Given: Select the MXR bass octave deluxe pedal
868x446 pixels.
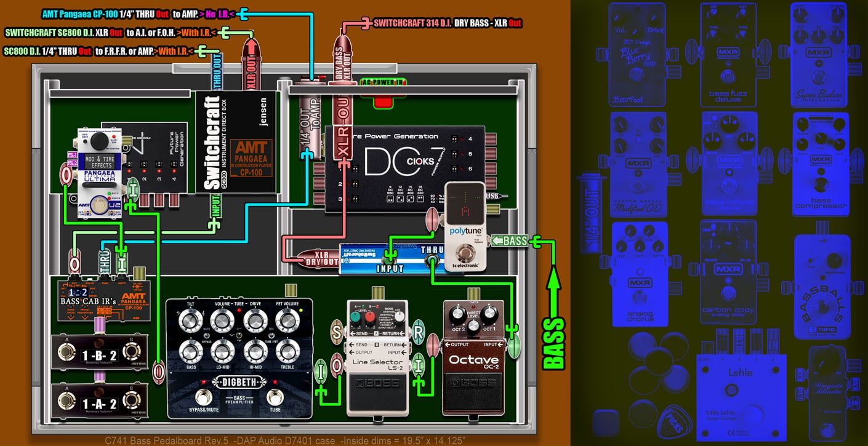Looking at the screenshot, I should 729,164.
